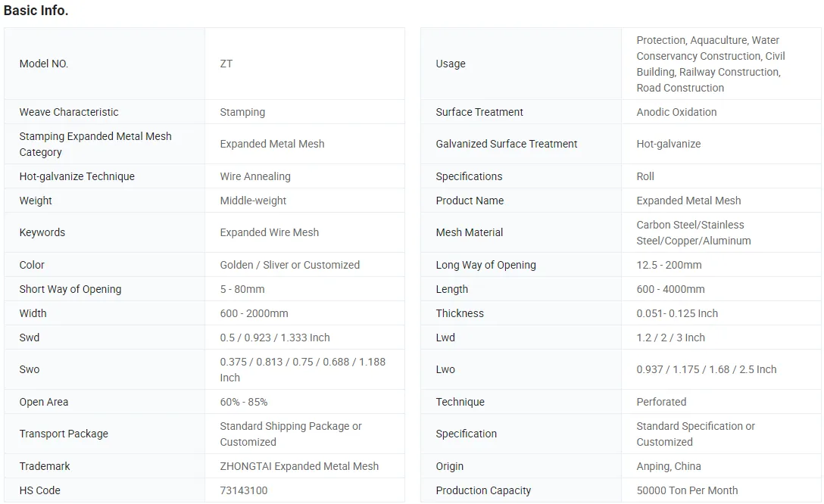
Task: Click the "Basic Info." heading
Action: pyautogui.click(x=36, y=11)
